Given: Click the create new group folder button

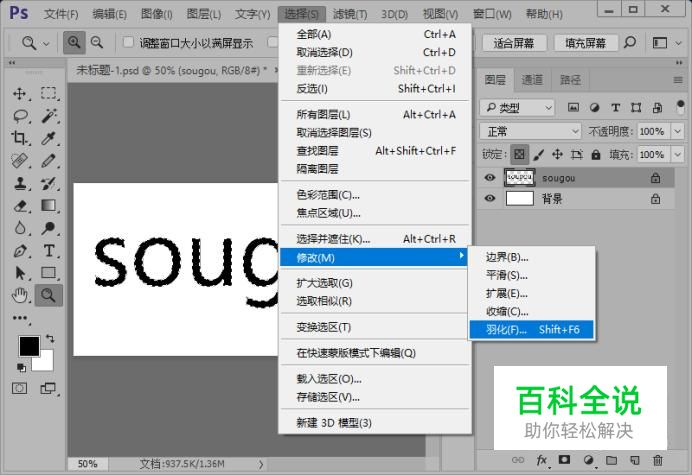Looking at the screenshot, I should coord(611,460).
